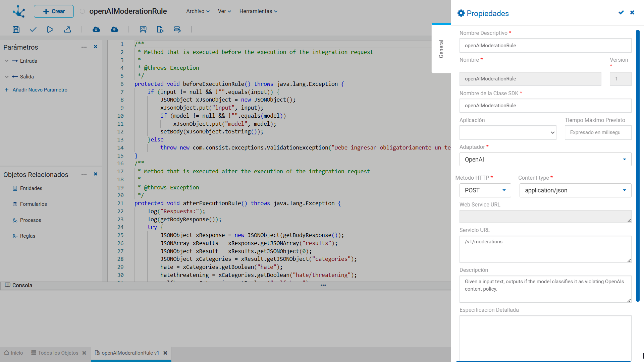Click Añadir Nuevo Parámetro link

tap(40, 90)
